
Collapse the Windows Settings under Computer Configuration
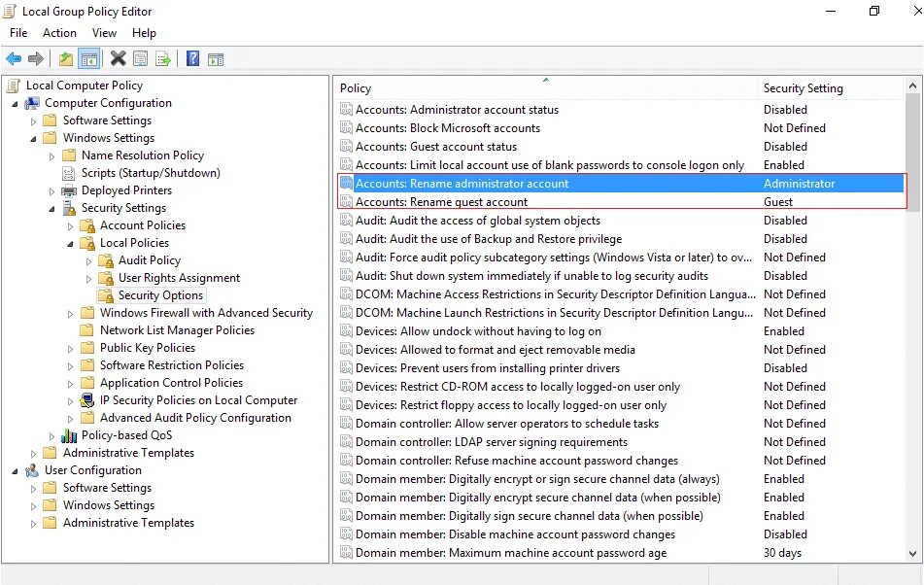[34, 139]
